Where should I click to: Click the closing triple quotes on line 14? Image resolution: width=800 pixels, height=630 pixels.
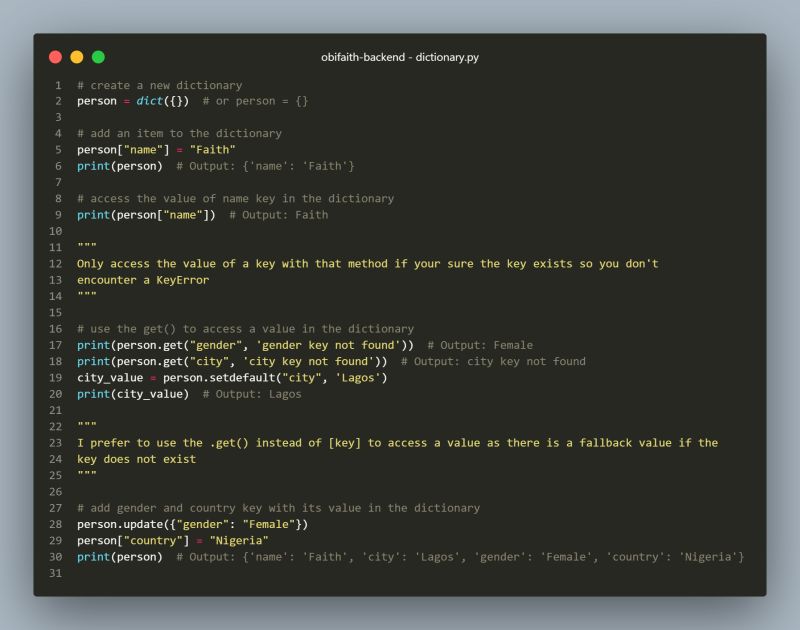pos(87,295)
